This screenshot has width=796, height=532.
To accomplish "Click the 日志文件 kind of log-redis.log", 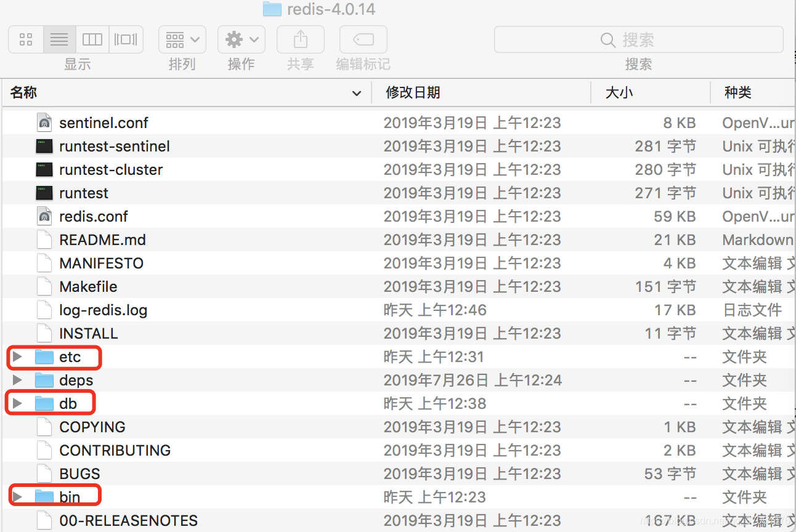I will click(752, 310).
